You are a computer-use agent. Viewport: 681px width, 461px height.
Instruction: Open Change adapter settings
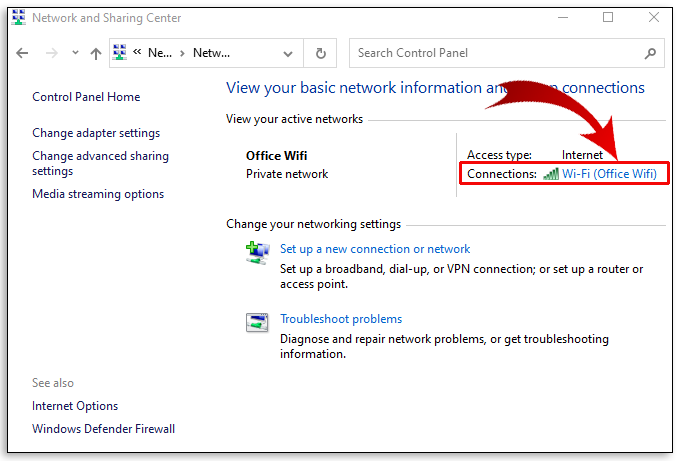96,133
